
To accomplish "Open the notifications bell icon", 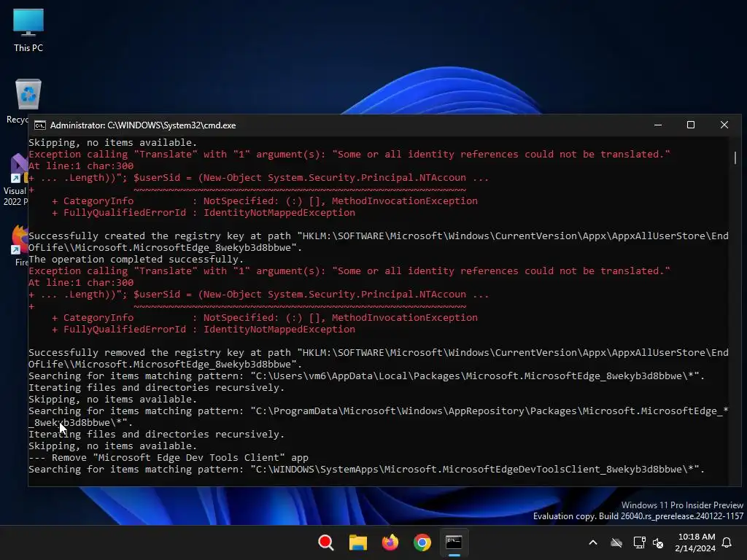I will coord(727,542).
